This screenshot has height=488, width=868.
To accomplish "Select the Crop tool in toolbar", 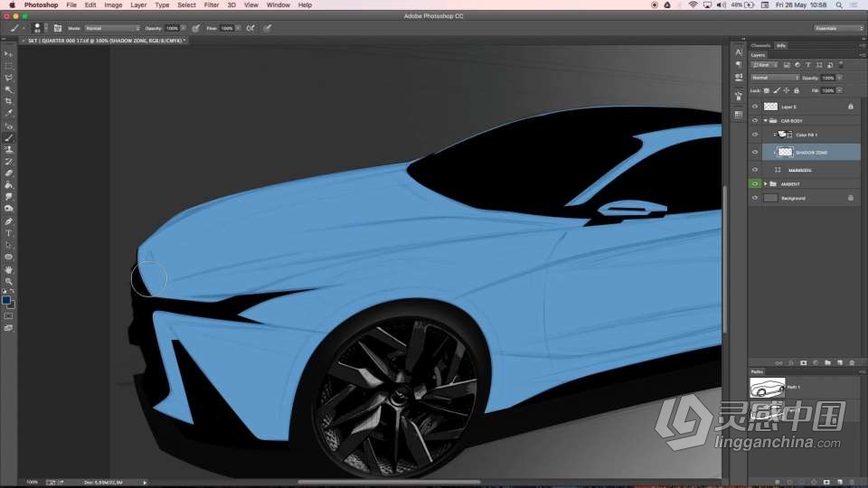I will (x=9, y=101).
